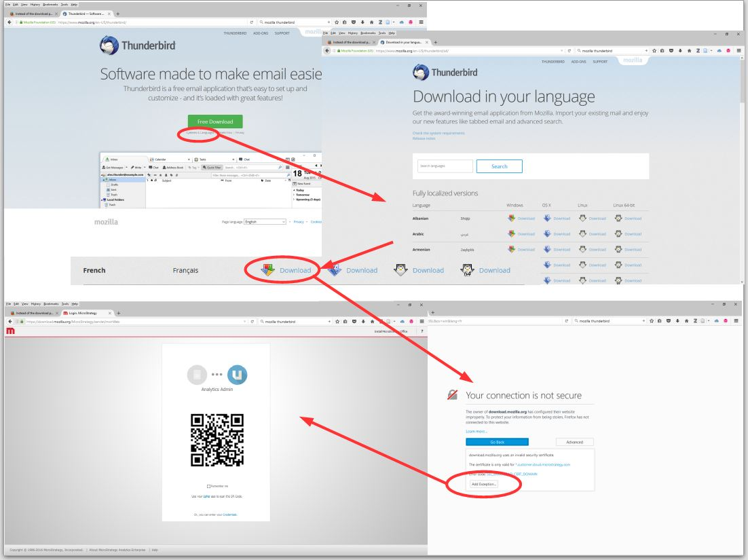Click MicroStrategy red logo in page header
Viewport: 748px width, 560px height.
(x=10, y=331)
